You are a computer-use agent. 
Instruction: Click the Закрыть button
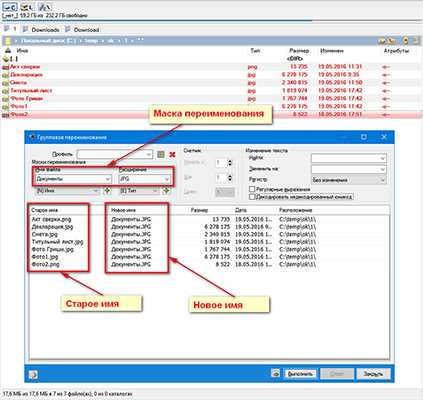[x=373, y=374]
